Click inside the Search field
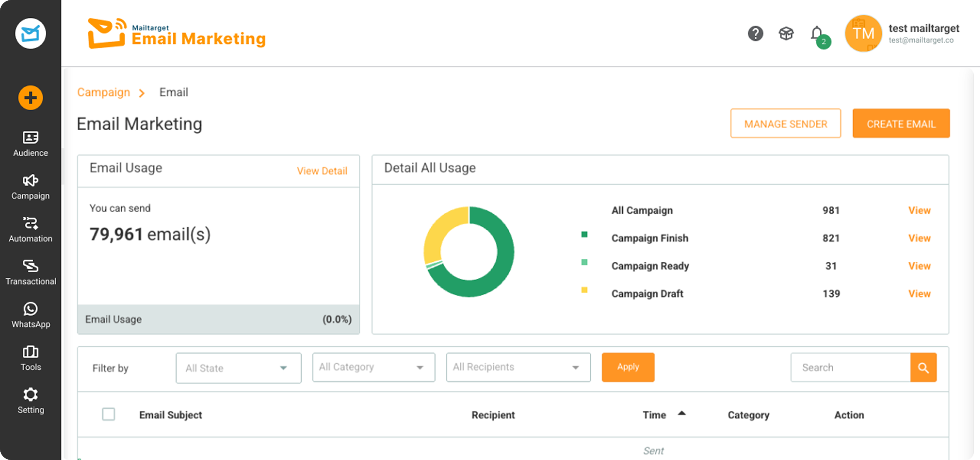Image resolution: width=980 pixels, height=460 pixels. click(848, 367)
